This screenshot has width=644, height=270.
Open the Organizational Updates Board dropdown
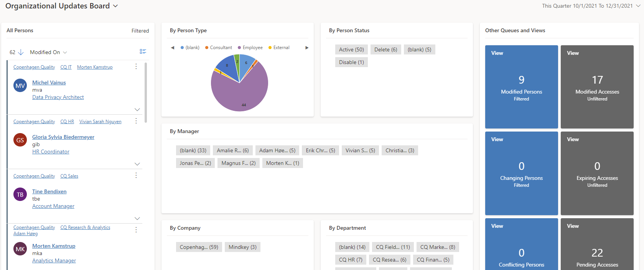pos(115,6)
